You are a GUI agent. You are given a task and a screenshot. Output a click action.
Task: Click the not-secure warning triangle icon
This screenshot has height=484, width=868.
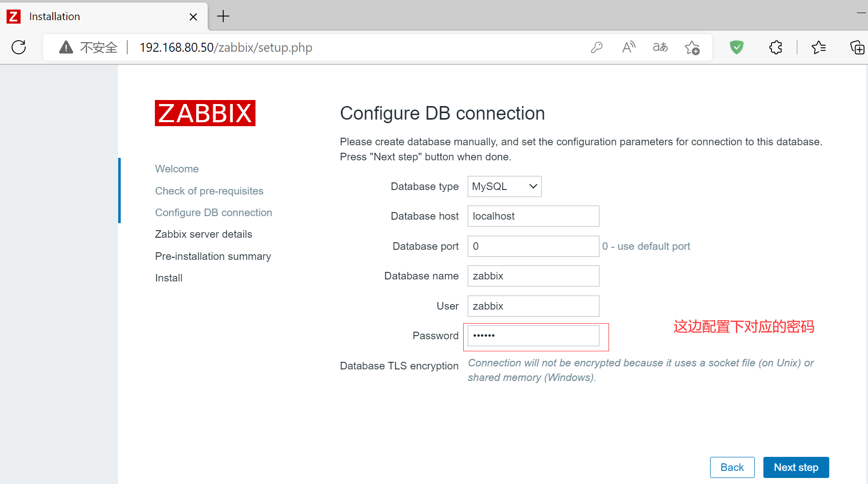tap(66, 47)
